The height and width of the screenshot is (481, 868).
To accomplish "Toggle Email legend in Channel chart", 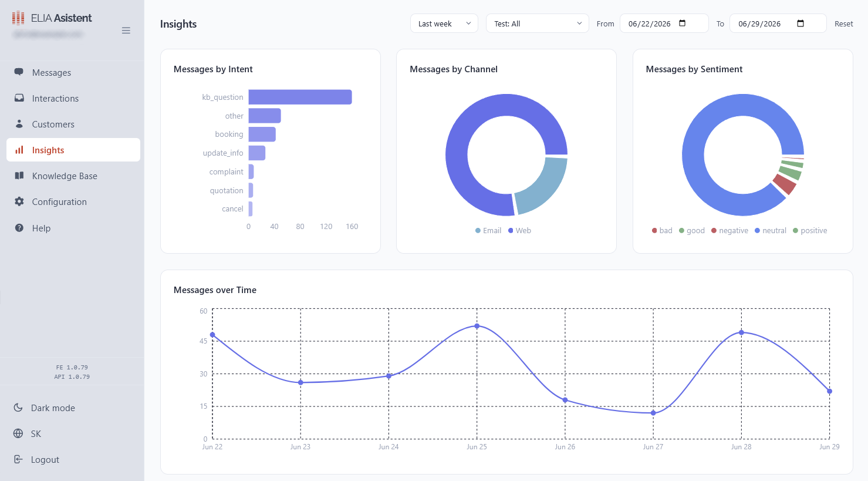I will click(488, 230).
